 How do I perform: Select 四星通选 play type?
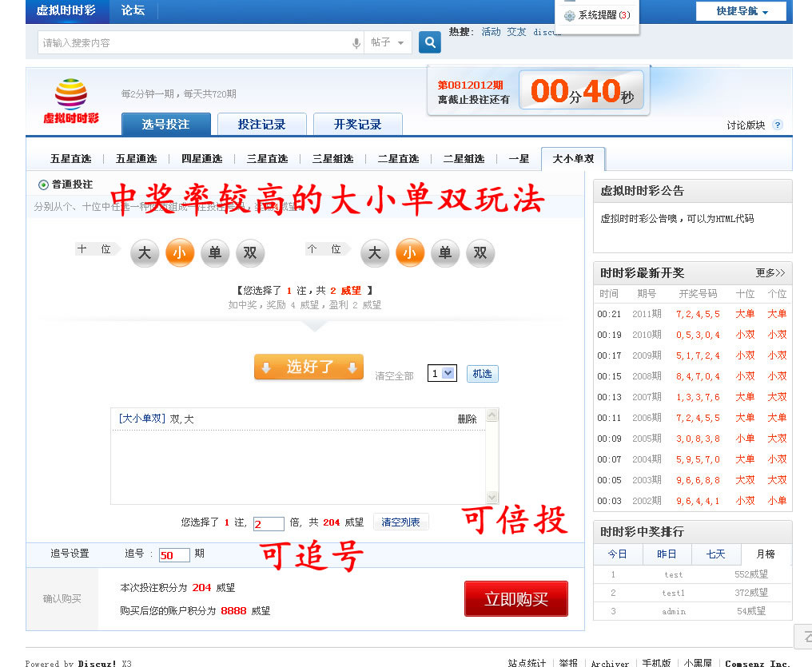click(202, 159)
